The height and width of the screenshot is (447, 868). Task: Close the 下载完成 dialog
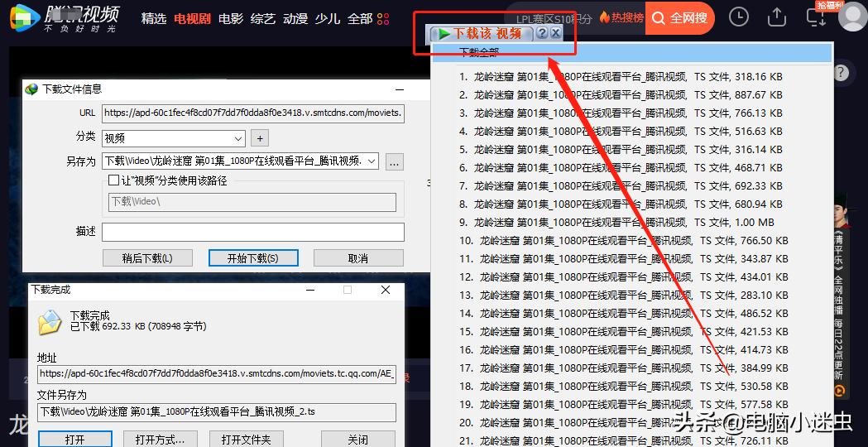(x=386, y=290)
